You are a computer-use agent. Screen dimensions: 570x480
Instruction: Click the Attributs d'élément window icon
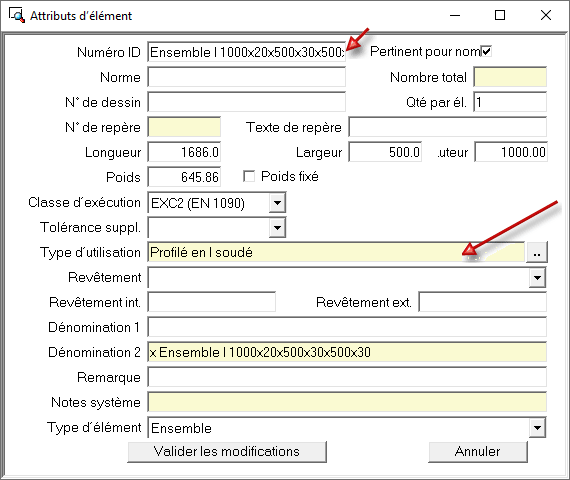click(17, 16)
